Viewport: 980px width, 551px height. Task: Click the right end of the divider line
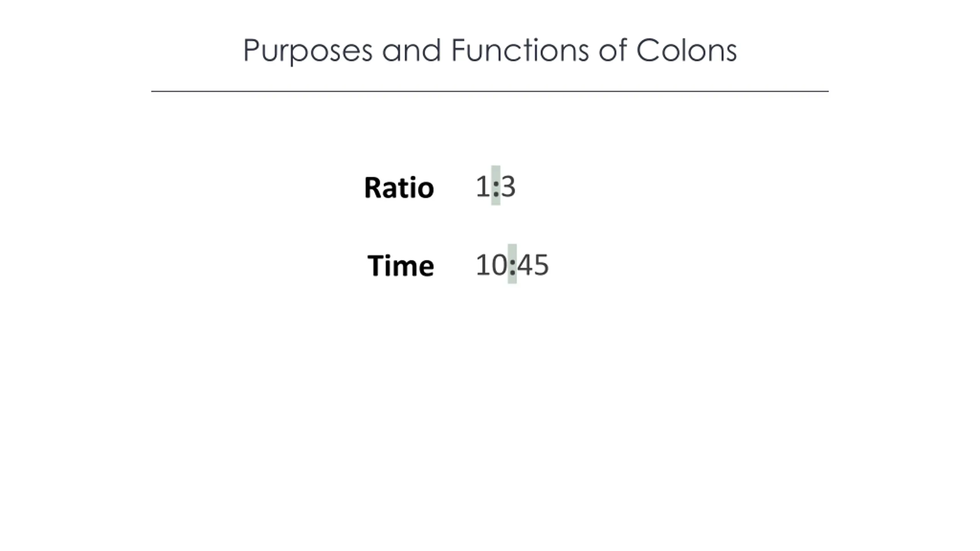pyautogui.click(x=828, y=91)
